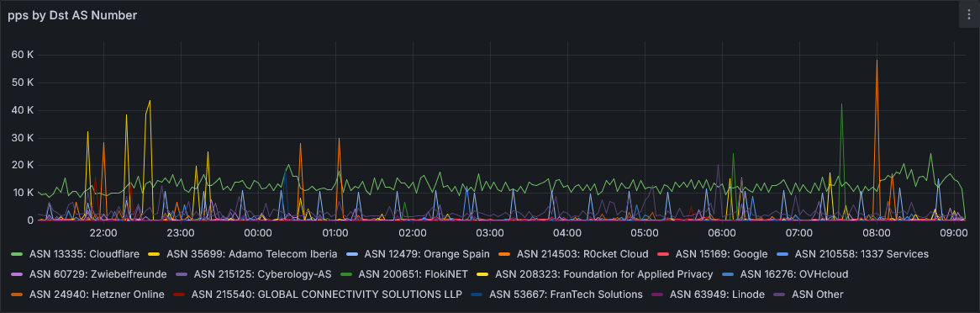This screenshot has height=313, width=980.
Task: Click the yellow Adamo Telecom Iberia color swatch
Action: click(154, 255)
